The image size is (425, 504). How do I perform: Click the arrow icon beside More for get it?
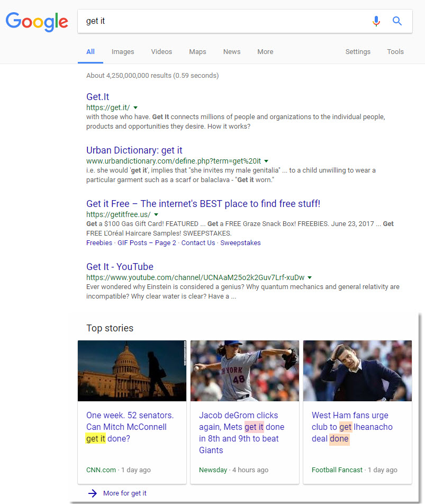[93, 493]
